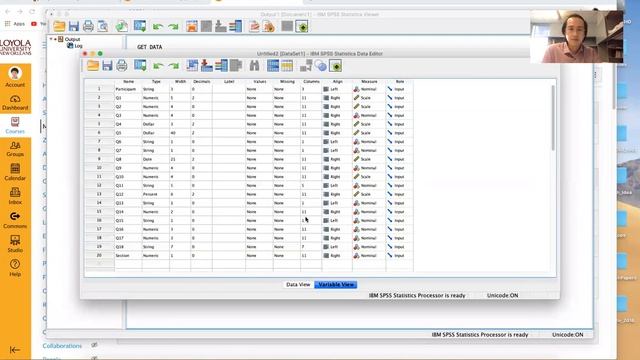Select the Variable View tab
The height and width of the screenshot is (360, 640).
336,284
